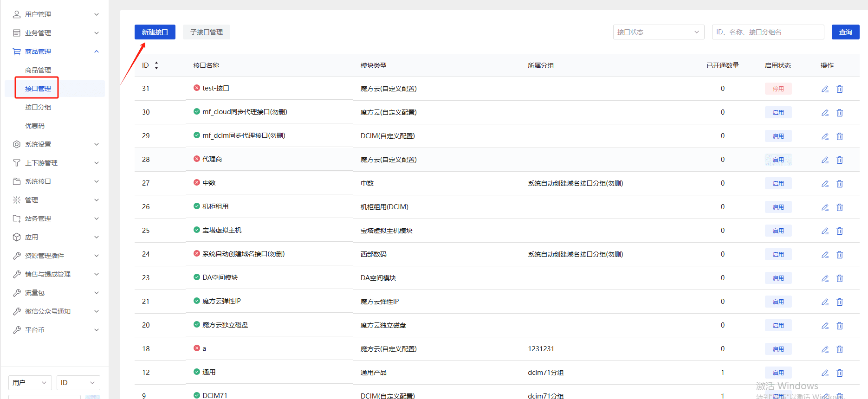
Task: Delete the DA空间模块 row
Action: [840, 278]
